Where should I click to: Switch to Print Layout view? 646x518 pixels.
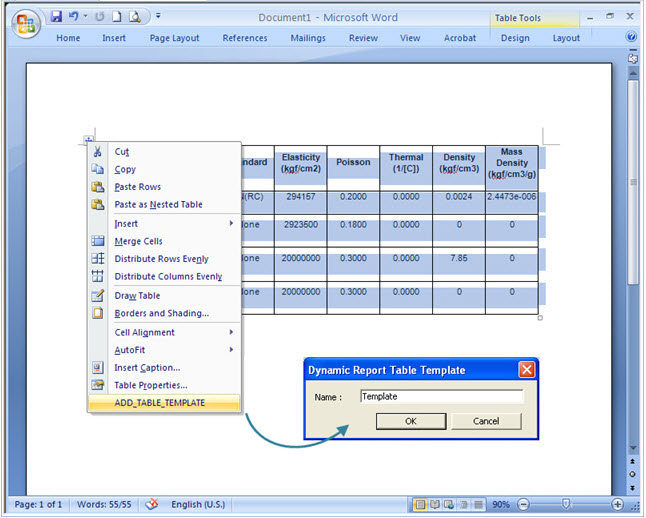[x=420, y=504]
